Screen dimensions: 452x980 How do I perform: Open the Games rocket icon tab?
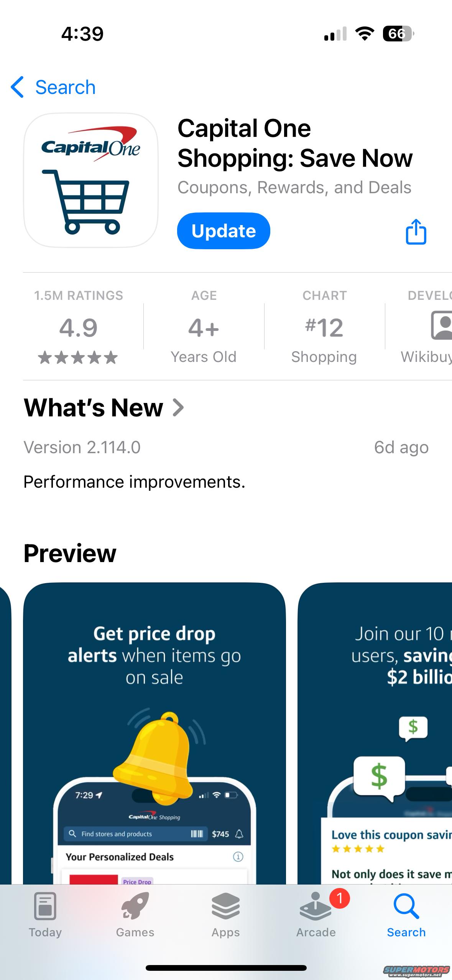(135, 906)
